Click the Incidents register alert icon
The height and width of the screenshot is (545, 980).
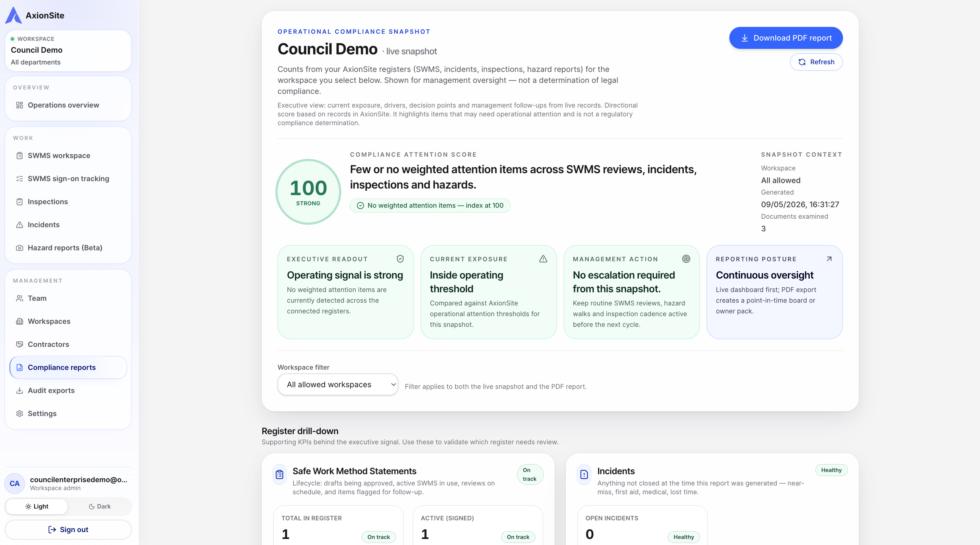pos(584,474)
